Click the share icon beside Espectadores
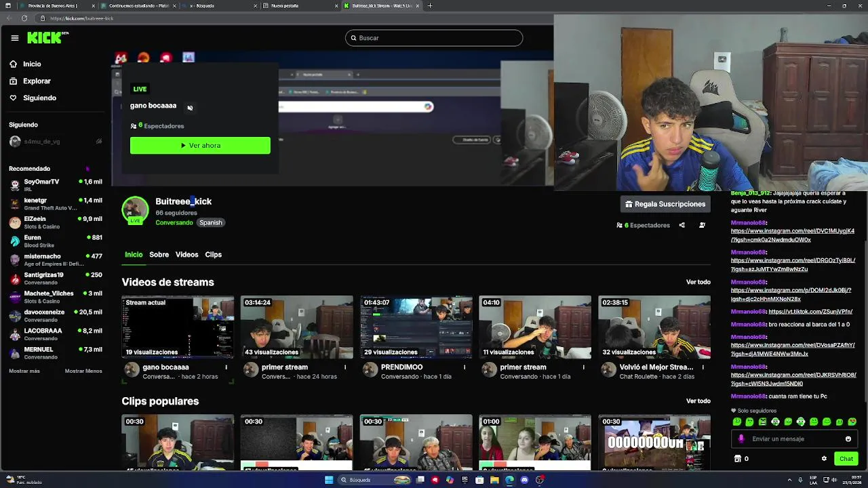This screenshot has height=488, width=868. [x=682, y=225]
